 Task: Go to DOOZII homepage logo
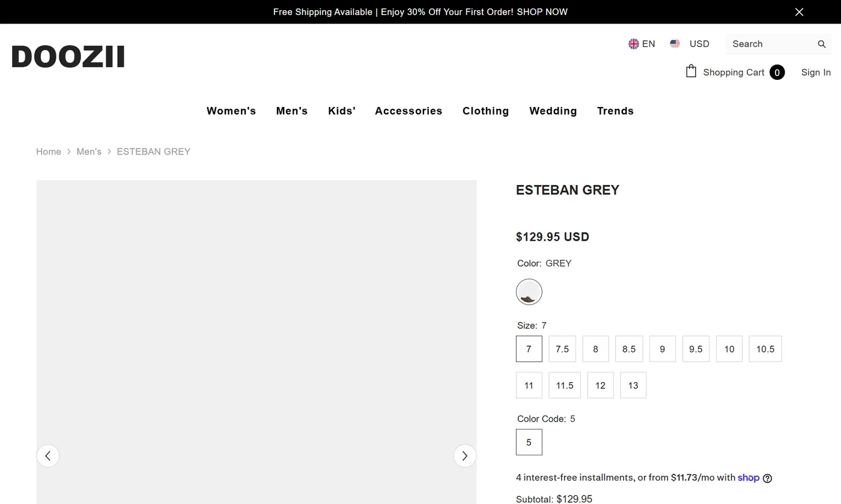pos(68,56)
